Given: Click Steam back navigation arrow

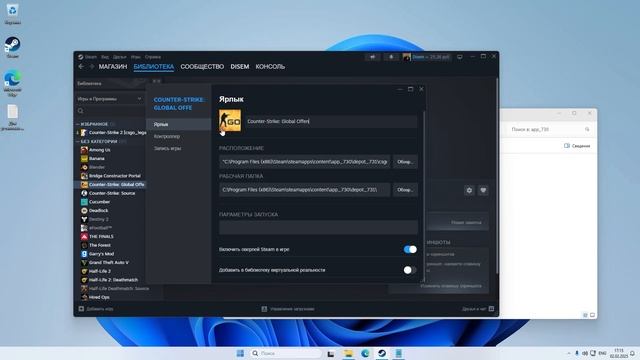Looking at the screenshot, I should click(x=81, y=67).
